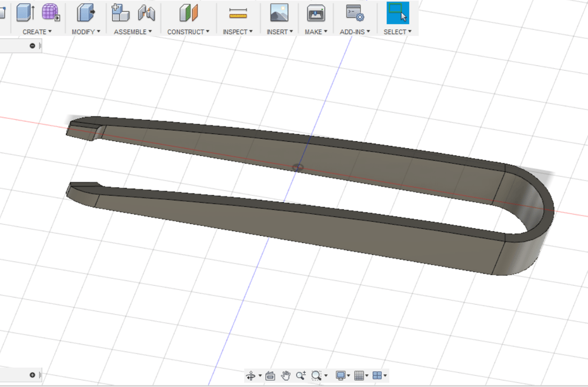This screenshot has width=588, height=387.
Task: Open the Scripts and Add-Ins icon
Action: coord(355,12)
